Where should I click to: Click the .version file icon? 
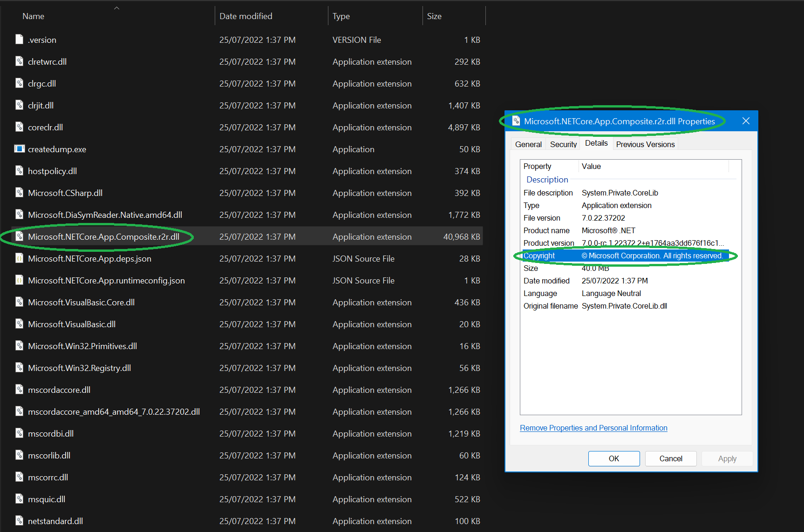coord(19,39)
